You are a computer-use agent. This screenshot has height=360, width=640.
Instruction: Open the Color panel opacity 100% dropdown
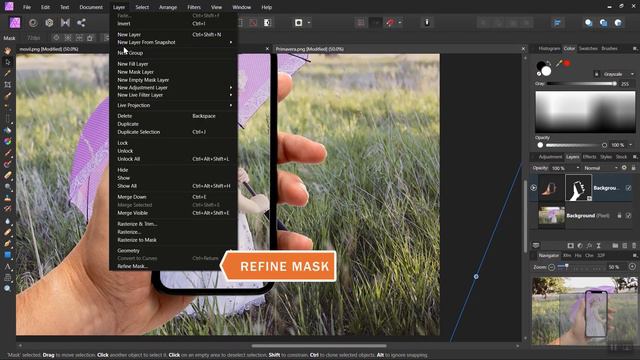pyautogui.click(x=631, y=145)
